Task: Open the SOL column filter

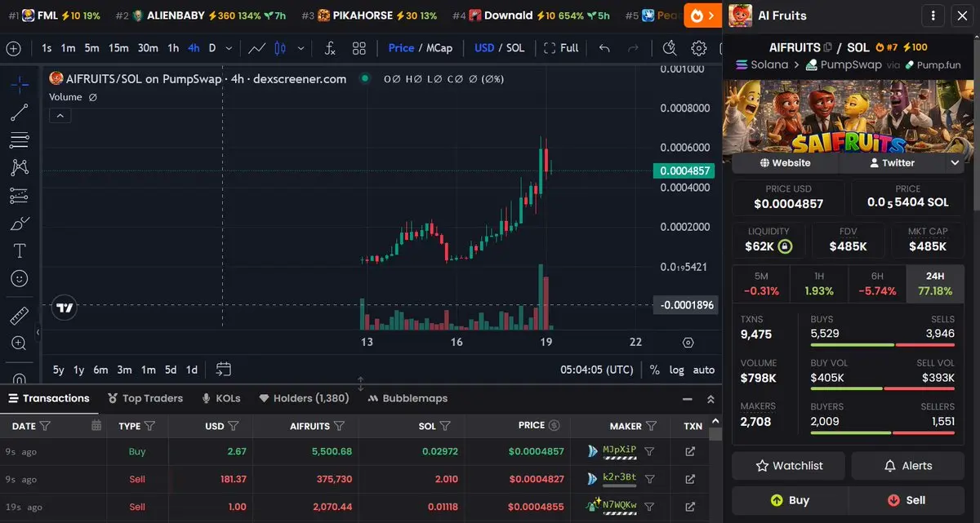Action: [445, 425]
